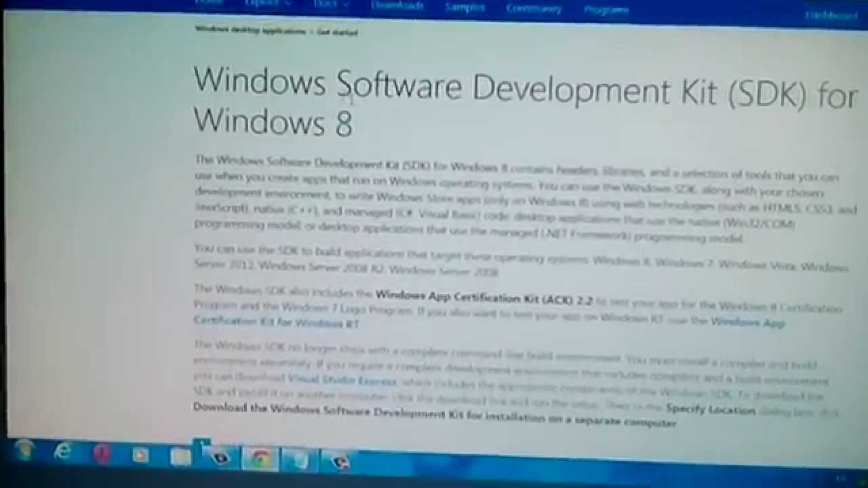The image size is (868, 488).
Task: Open the dark icon app left of Chrome
Action: (x=220, y=457)
